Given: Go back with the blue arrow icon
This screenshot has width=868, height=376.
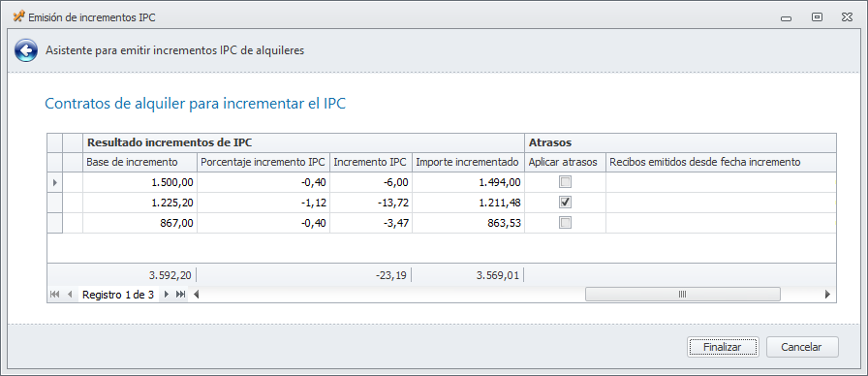Looking at the screenshot, I should [x=26, y=50].
